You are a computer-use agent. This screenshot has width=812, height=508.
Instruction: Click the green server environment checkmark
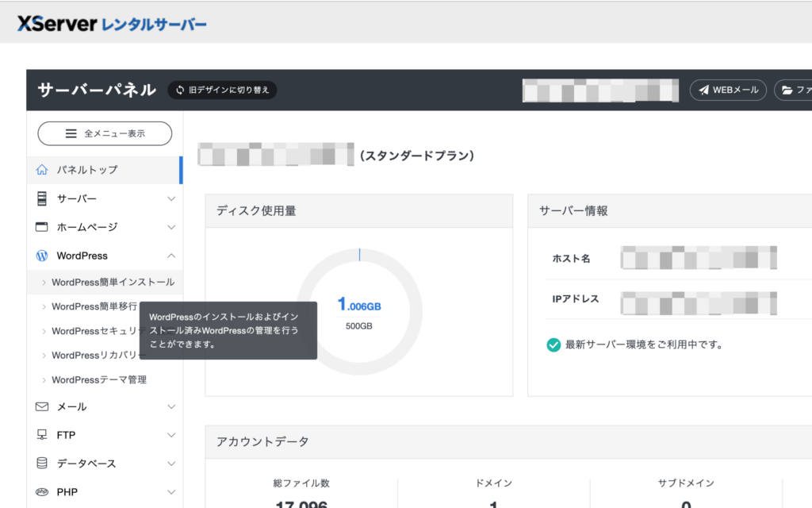coord(553,344)
